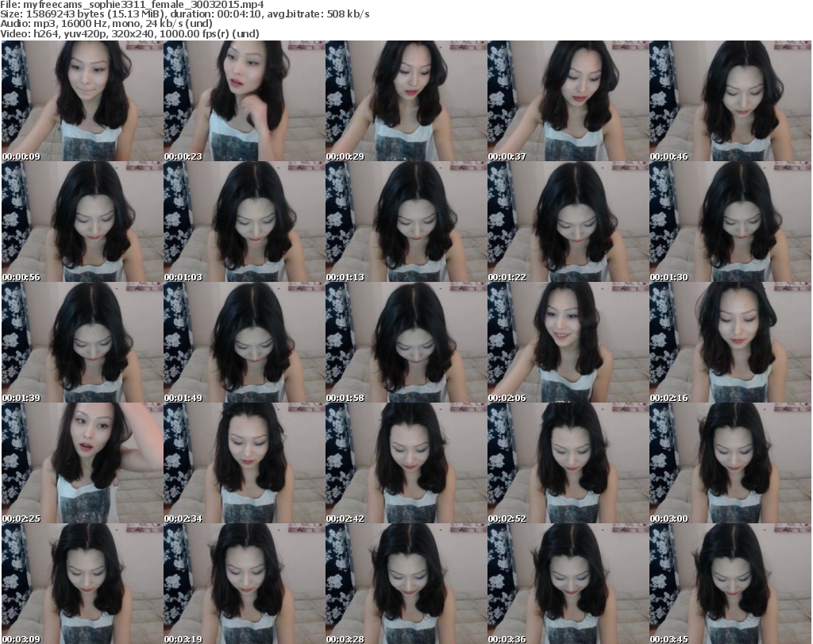Click the 00:03:36 frame thumbnail
The image size is (813, 644).
(568, 584)
